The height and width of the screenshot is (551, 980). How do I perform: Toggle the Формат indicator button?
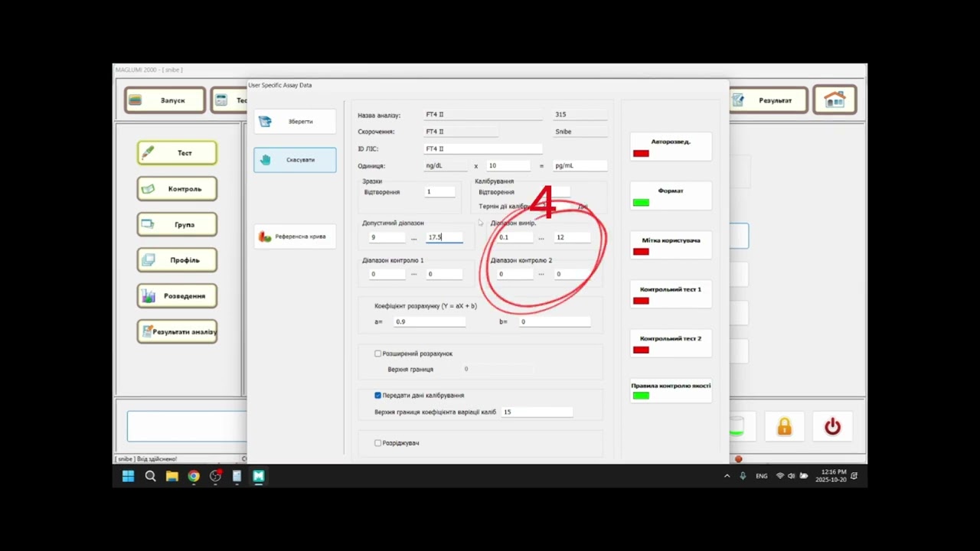pos(671,196)
